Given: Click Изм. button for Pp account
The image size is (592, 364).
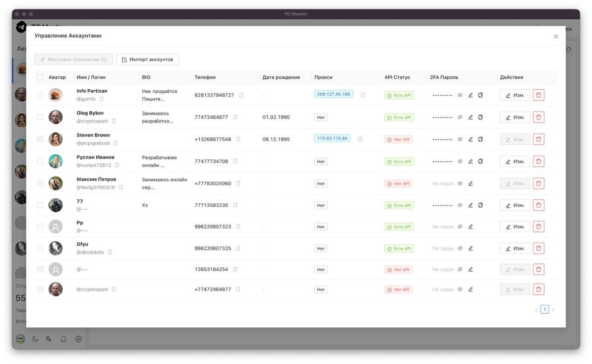Looking at the screenshot, I should tap(515, 227).
